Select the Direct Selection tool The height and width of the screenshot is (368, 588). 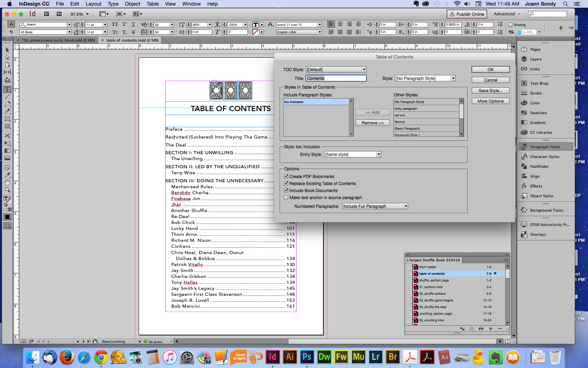pos(7,57)
